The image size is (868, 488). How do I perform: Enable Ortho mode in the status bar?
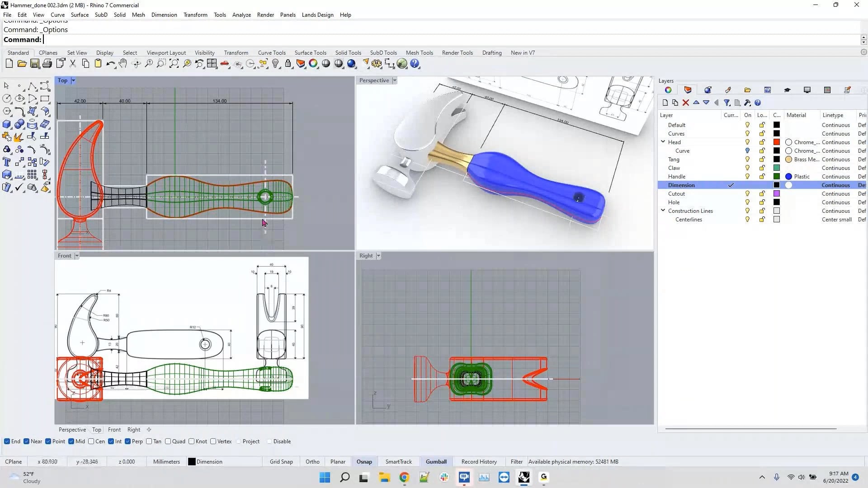pos(312,461)
